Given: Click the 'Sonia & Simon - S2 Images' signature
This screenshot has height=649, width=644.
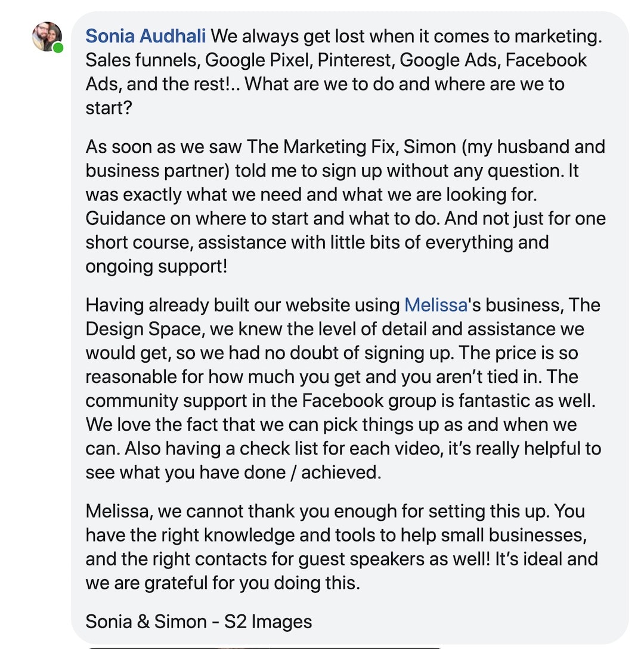Looking at the screenshot, I should (199, 622).
